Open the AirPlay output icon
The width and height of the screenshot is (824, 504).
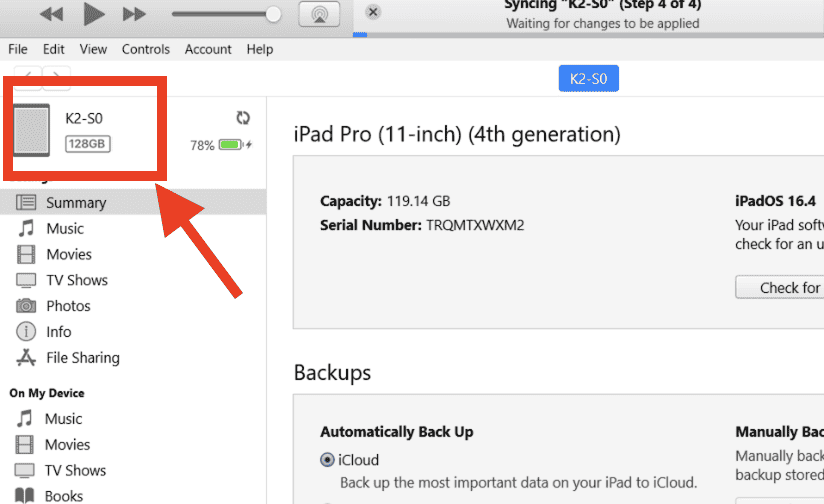319,14
